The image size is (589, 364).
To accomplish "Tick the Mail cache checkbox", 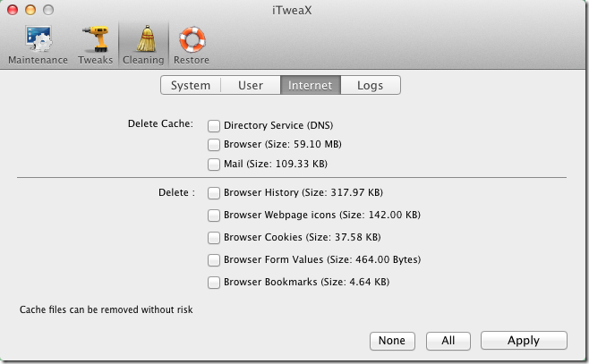I will (214, 164).
